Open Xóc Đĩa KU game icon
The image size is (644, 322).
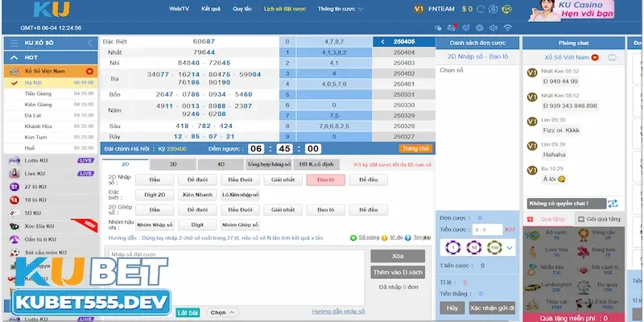click(x=14, y=226)
